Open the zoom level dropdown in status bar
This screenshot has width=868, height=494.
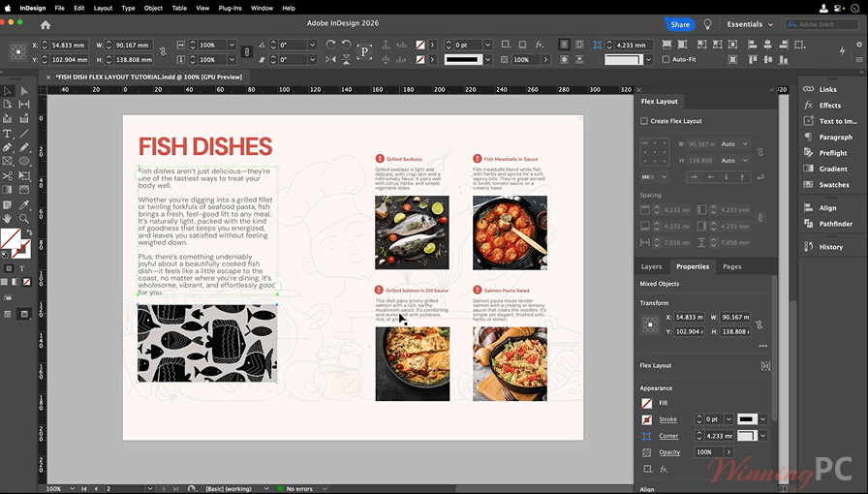click(x=72, y=489)
